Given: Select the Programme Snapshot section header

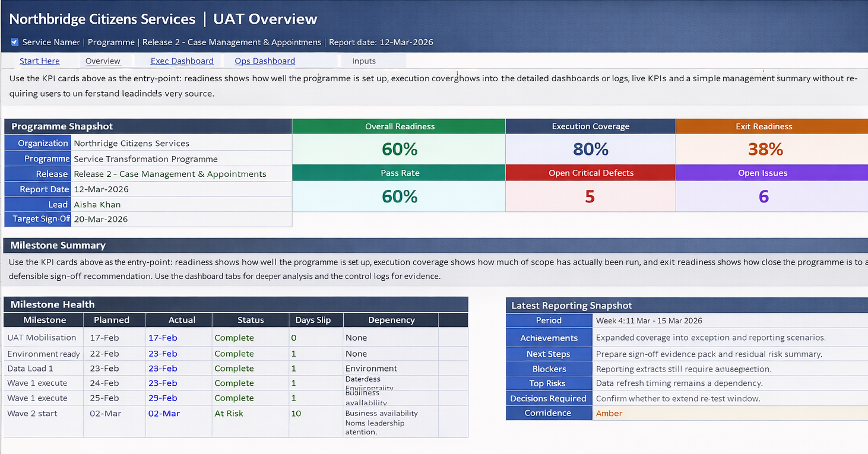Looking at the screenshot, I should (x=148, y=126).
